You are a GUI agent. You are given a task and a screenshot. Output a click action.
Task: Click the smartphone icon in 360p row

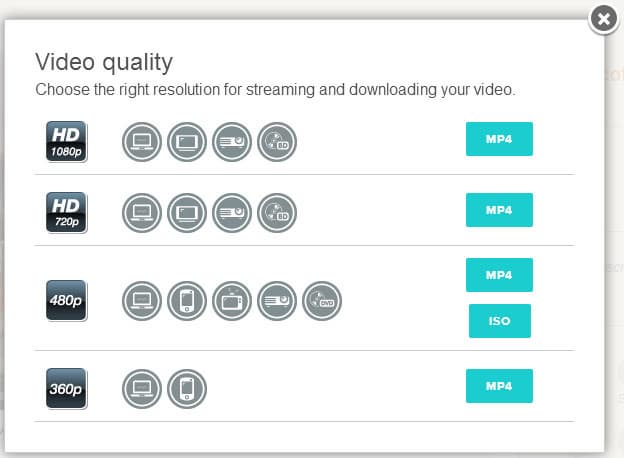coord(187,388)
